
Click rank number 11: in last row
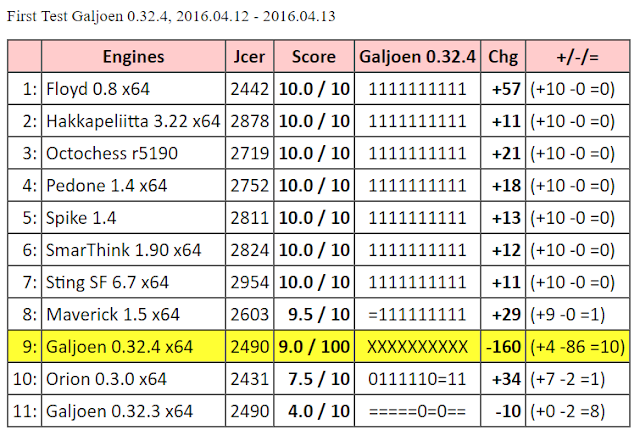(25, 412)
